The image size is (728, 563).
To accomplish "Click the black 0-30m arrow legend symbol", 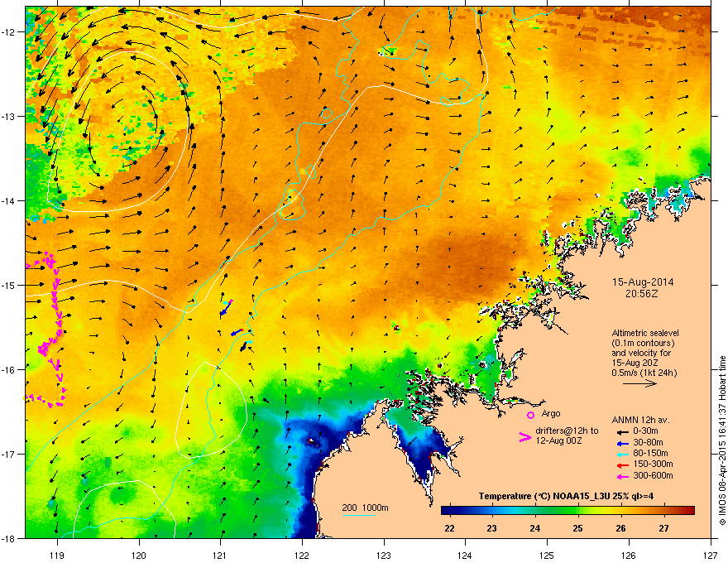I will tap(623, 431).
